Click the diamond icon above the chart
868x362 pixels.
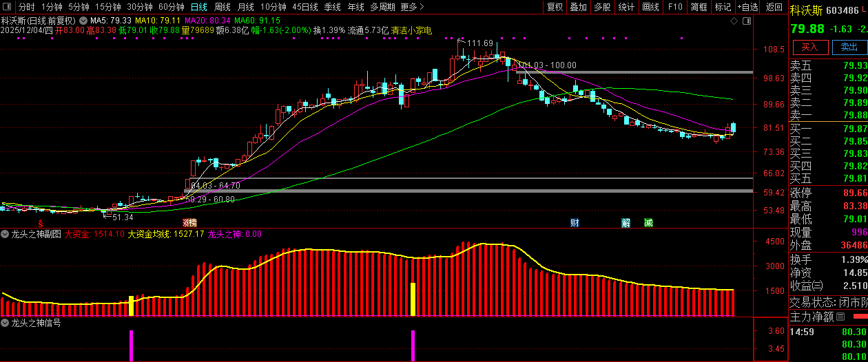(x=734, y=21)
